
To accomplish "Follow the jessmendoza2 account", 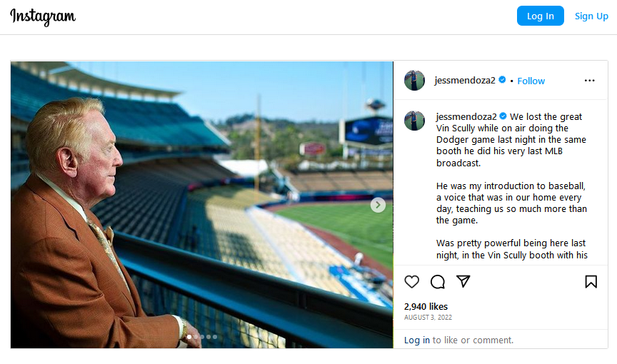I will click(x=531, y=81).
